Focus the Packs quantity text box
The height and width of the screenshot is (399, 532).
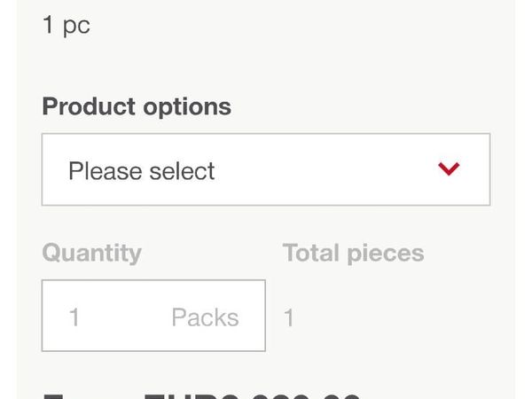tap(124, 317)
